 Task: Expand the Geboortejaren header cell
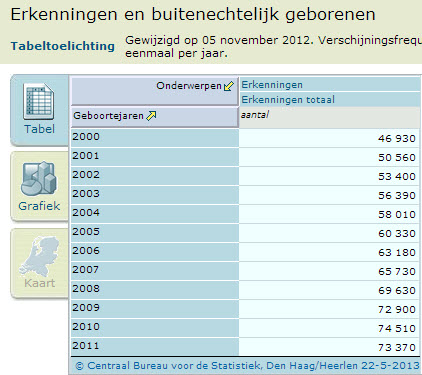click(155, 117)
